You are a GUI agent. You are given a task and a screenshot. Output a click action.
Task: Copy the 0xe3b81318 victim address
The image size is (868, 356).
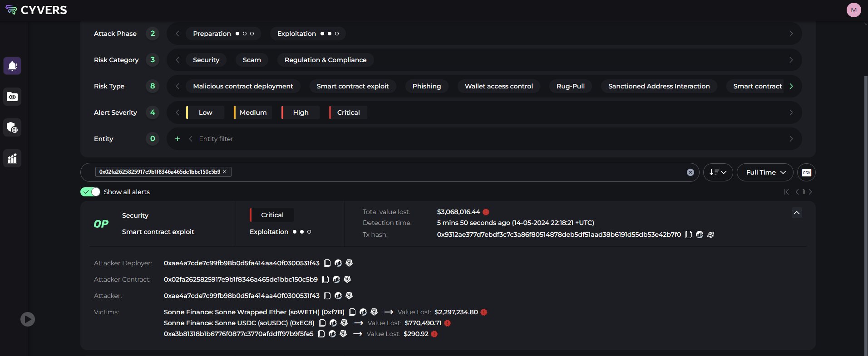[321, 334]
